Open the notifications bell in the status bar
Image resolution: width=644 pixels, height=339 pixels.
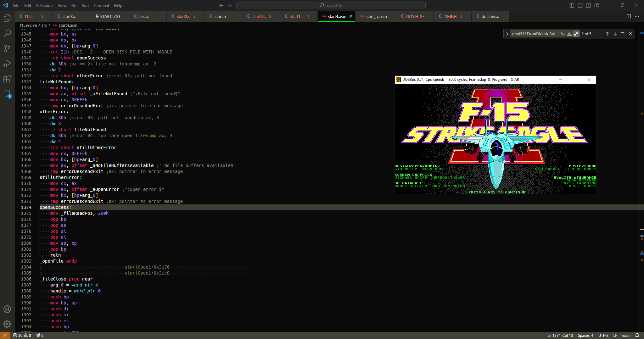coord(637,335)
